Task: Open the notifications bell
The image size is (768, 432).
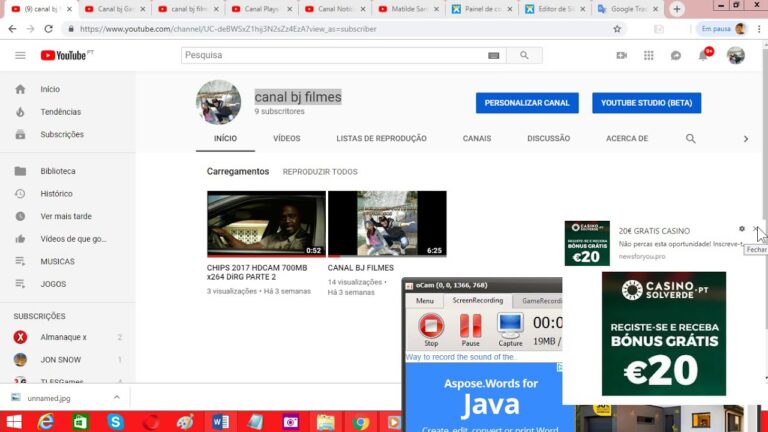Action: coord(703,55)
